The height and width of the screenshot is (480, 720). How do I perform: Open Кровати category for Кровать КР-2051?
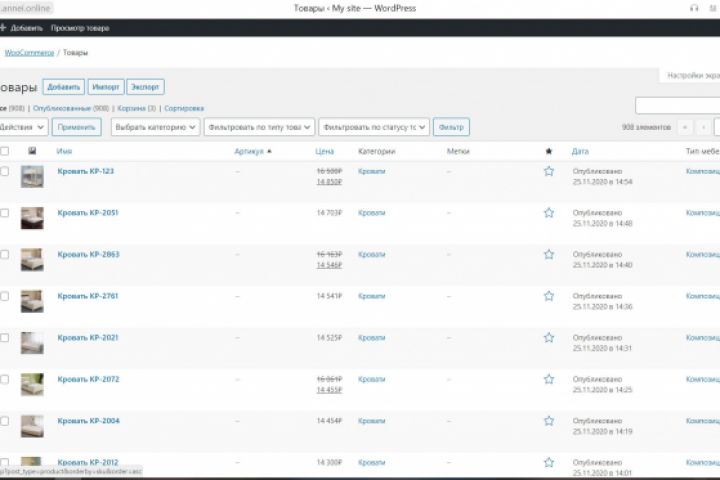click(x=371, y=213)
